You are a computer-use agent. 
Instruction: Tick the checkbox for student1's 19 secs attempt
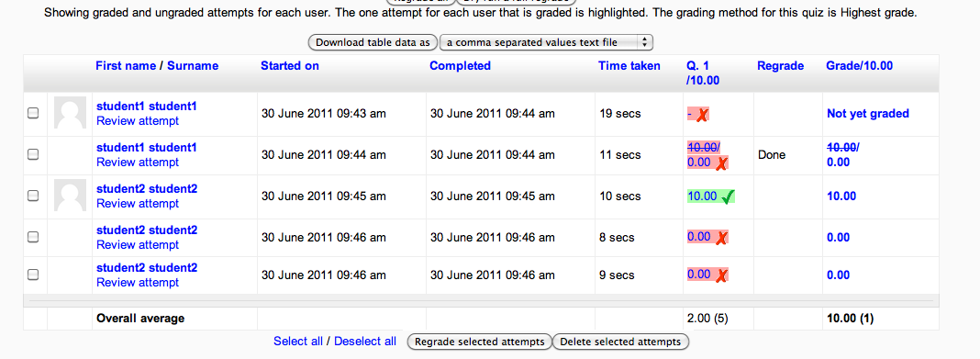click(33, 113)
